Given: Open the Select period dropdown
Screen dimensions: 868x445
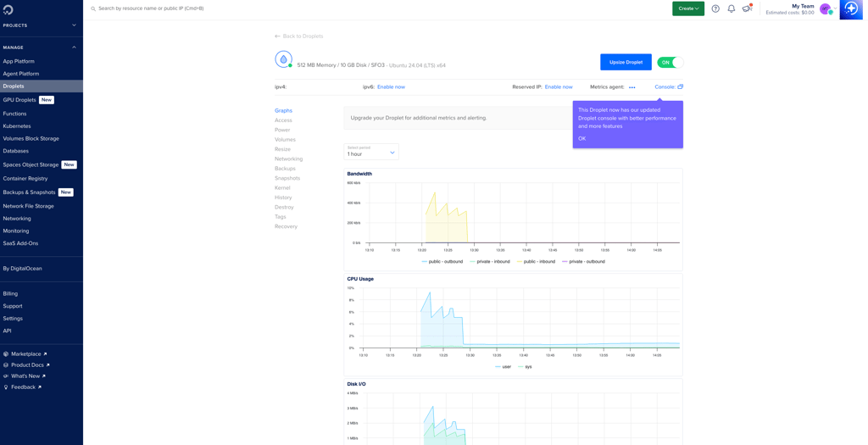Looking at the screenshot, I should click(371, 152).
